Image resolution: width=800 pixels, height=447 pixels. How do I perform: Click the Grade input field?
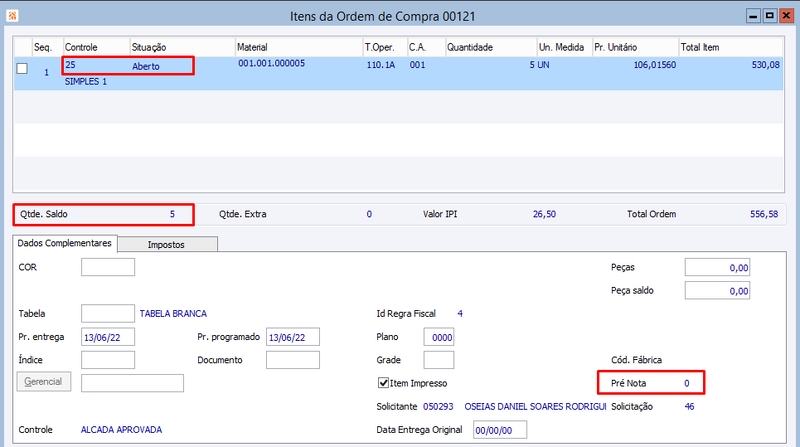coord(439,360)
